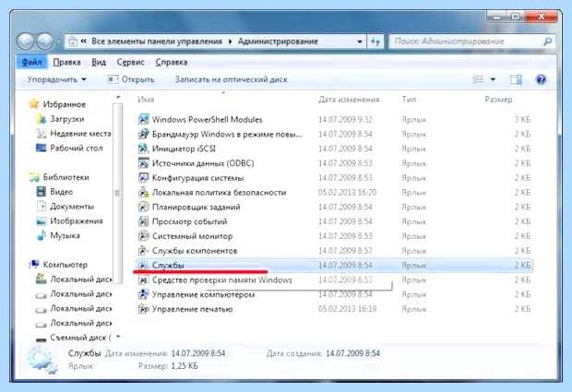
Task: Expand the breadcrumb arrow before Администрирование
Action: tap(231, 42)
